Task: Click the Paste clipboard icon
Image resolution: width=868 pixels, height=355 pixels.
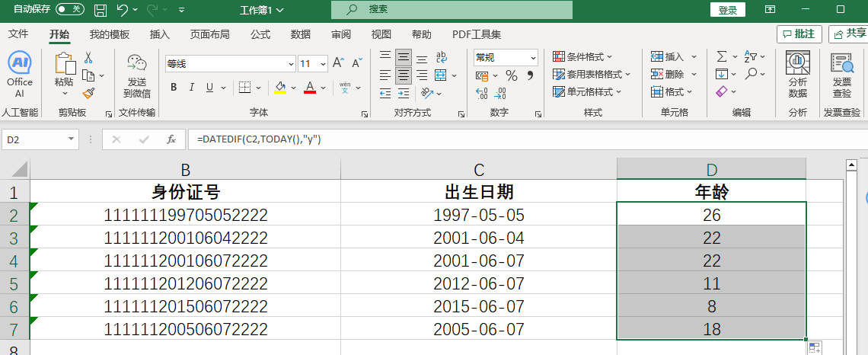Action: (65, 64)
